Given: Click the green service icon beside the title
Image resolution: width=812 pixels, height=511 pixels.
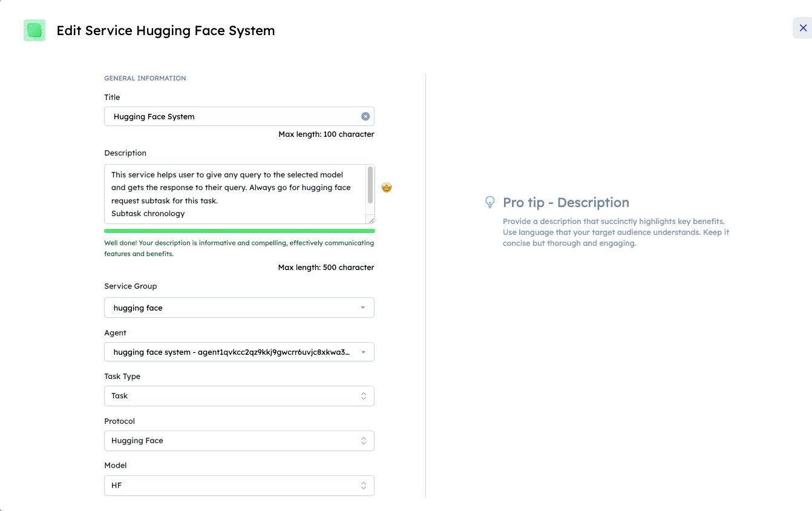Looking at the screenshot, I should tap(34, 30).
